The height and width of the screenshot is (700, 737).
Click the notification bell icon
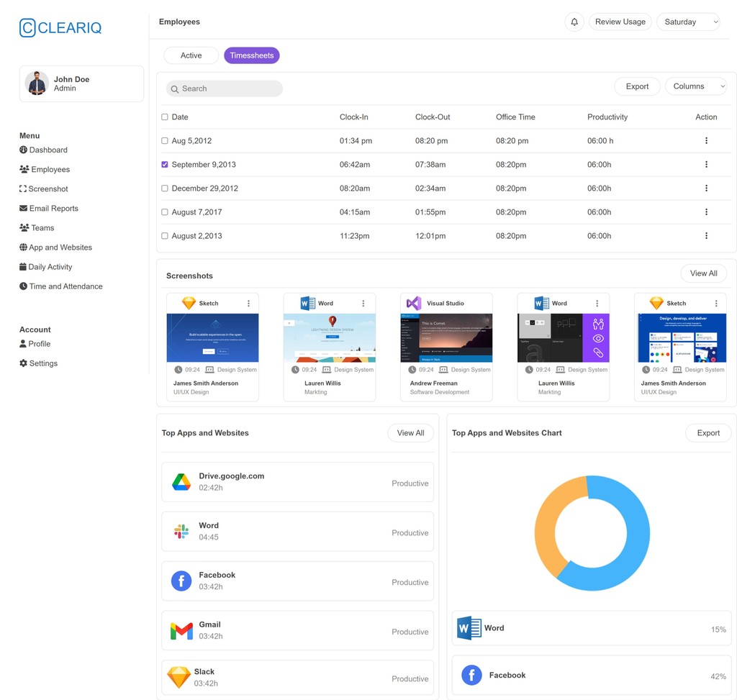pos(574,22)
